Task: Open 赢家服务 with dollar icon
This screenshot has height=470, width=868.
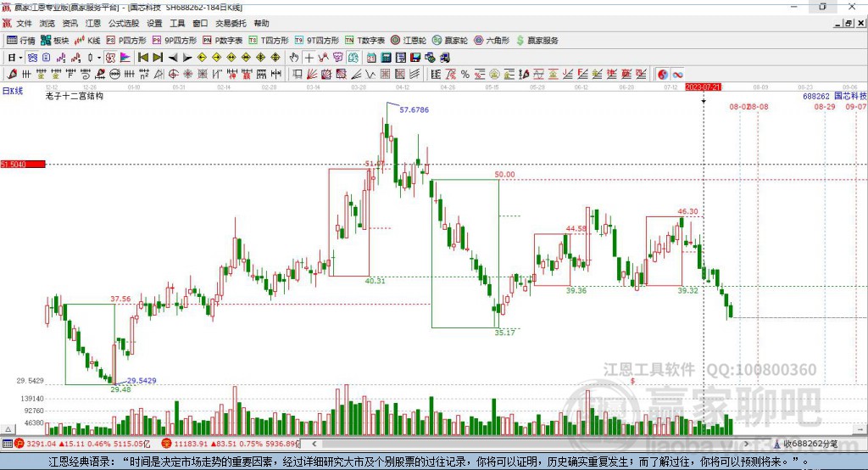Action: point(537,41)
